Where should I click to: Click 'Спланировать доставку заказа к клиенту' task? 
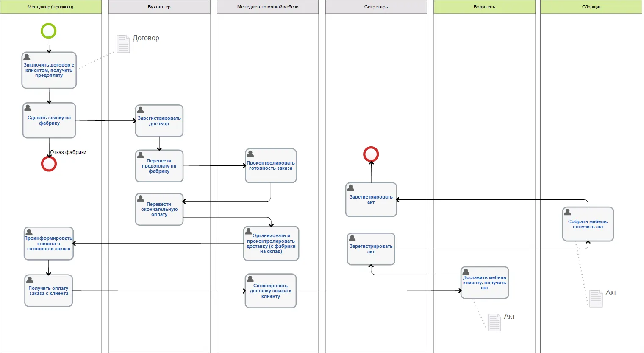[x=270, y=291]
